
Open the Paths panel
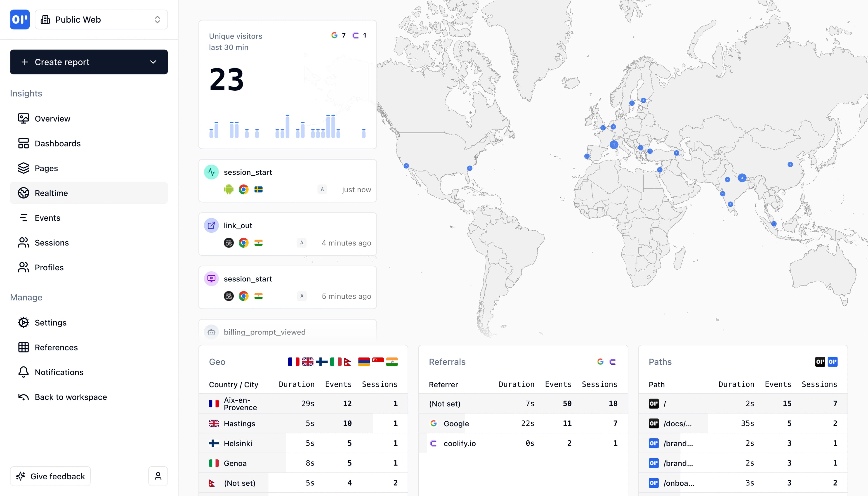coord(660,361)
